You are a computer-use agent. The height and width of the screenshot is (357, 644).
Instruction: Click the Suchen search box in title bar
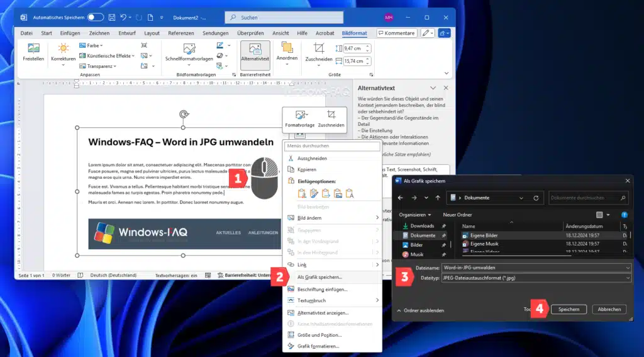point(284,17)
